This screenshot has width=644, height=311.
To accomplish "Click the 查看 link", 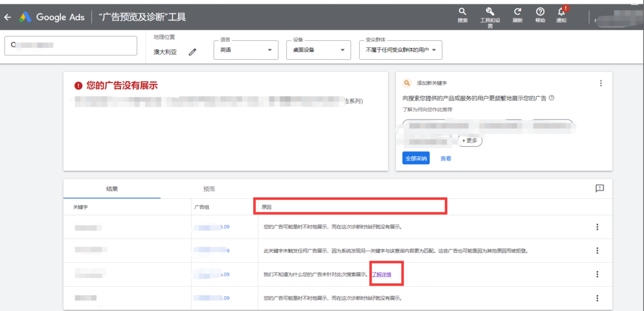I will pyautogui.click(x=446, y=158).
